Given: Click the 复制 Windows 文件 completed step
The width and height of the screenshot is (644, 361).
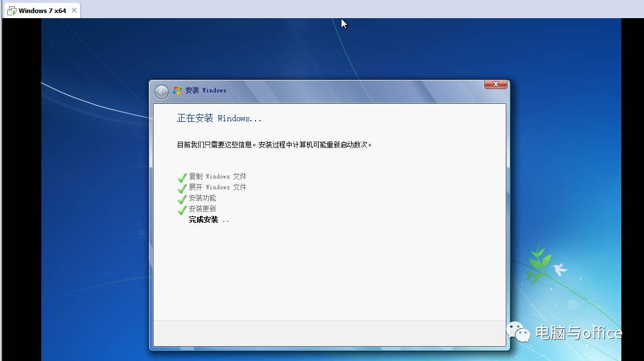Looking at the screenshot, I should pyautogui.click(x=218, y=176).
